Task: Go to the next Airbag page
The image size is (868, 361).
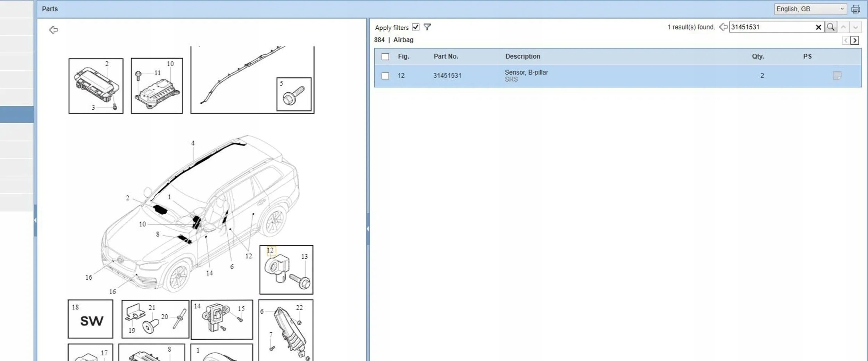Action: (x=855, y=41)
